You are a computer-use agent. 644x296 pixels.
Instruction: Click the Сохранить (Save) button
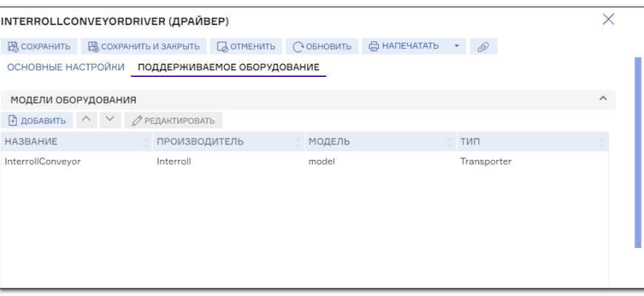click(40, 48)
